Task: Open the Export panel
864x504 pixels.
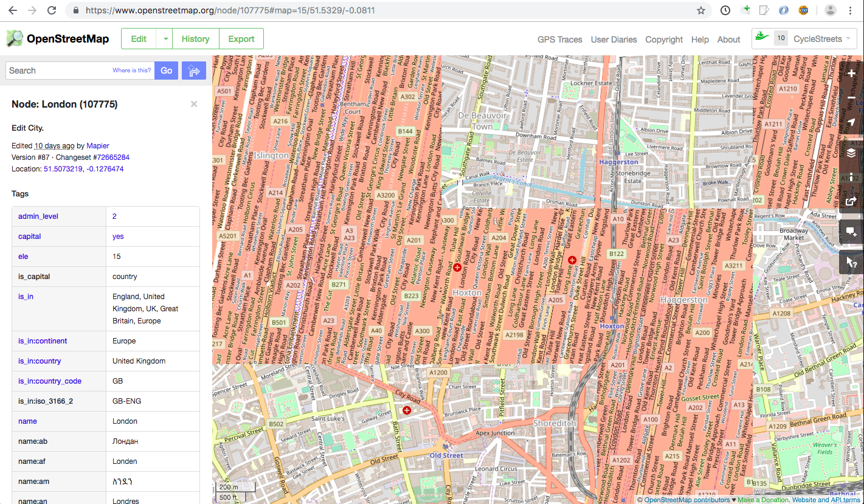Action: pyautogui.click(x=241, y=38)
